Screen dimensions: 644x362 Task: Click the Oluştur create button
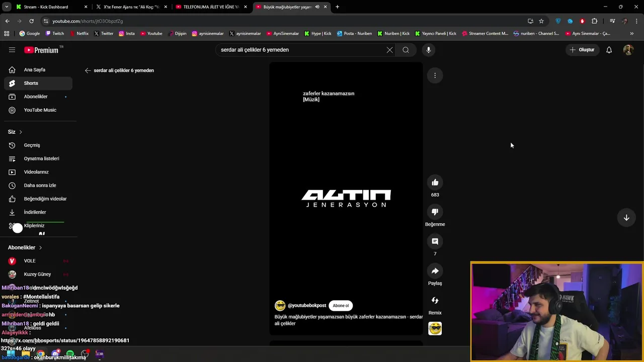pyautogui.click(x=583, y=50)
